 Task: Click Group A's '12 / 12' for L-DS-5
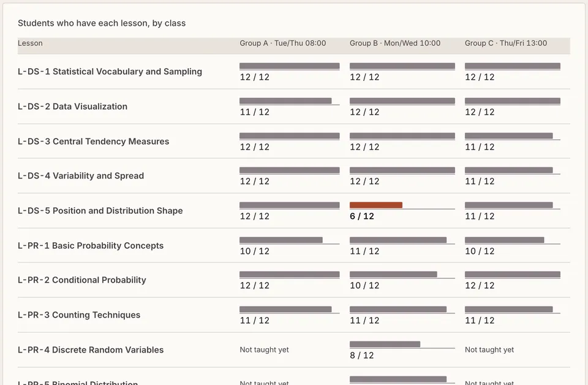(x=255, y=216)
